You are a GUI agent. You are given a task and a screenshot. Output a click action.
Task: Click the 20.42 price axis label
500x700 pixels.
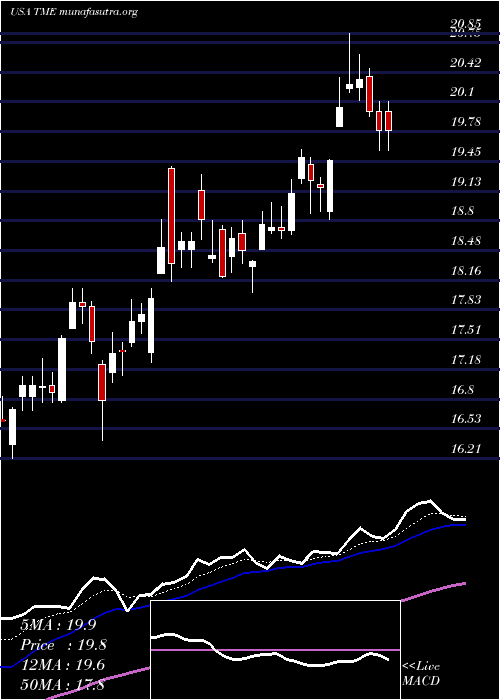(466, 62)
